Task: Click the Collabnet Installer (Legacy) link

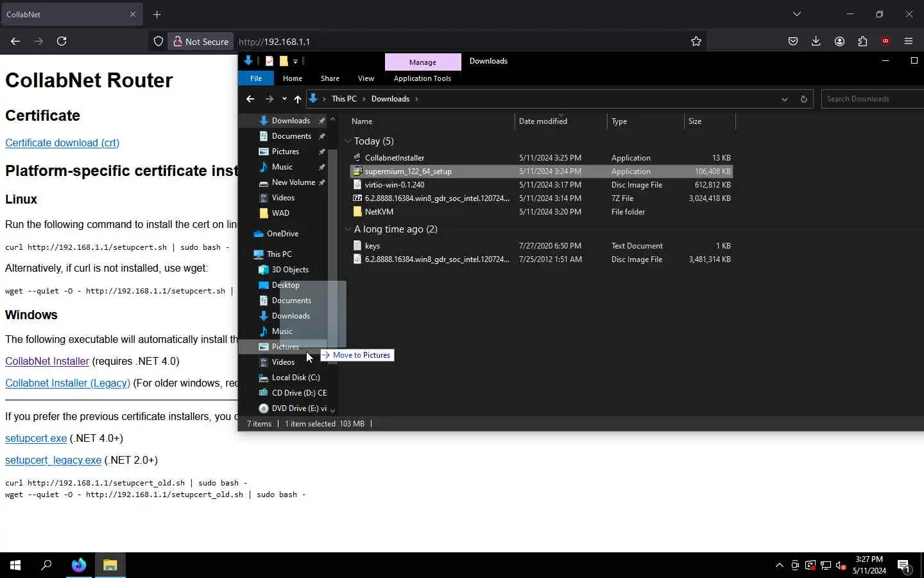Action: tap(67, 383)
